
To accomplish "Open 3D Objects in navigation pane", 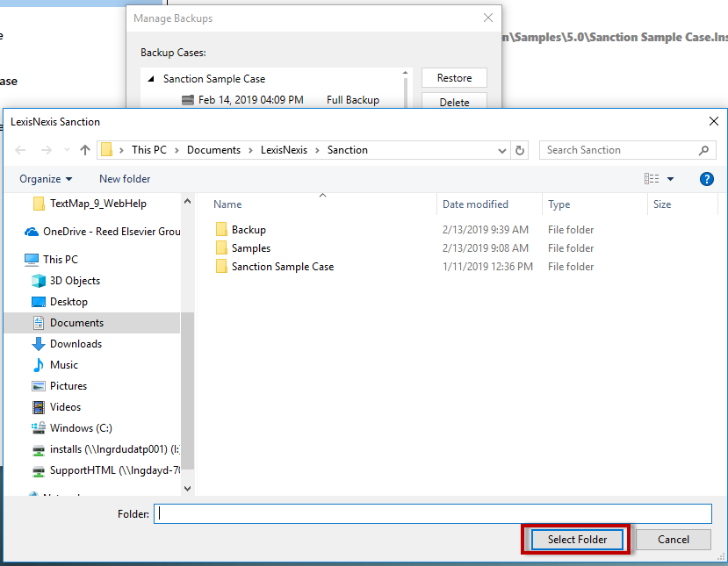I will (x=75, y=281).
